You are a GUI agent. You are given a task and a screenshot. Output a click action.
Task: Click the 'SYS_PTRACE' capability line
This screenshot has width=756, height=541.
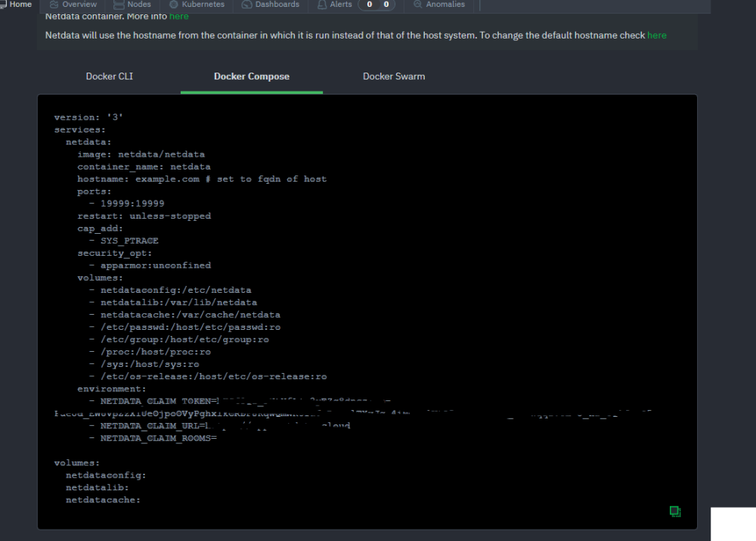click(x=124, y=241)
